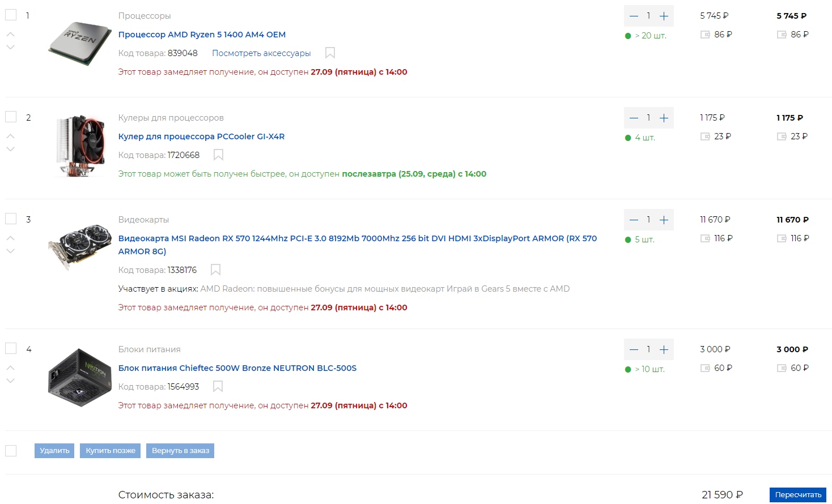Move PCCooler cooler up in list

click(x=10, y=136)
